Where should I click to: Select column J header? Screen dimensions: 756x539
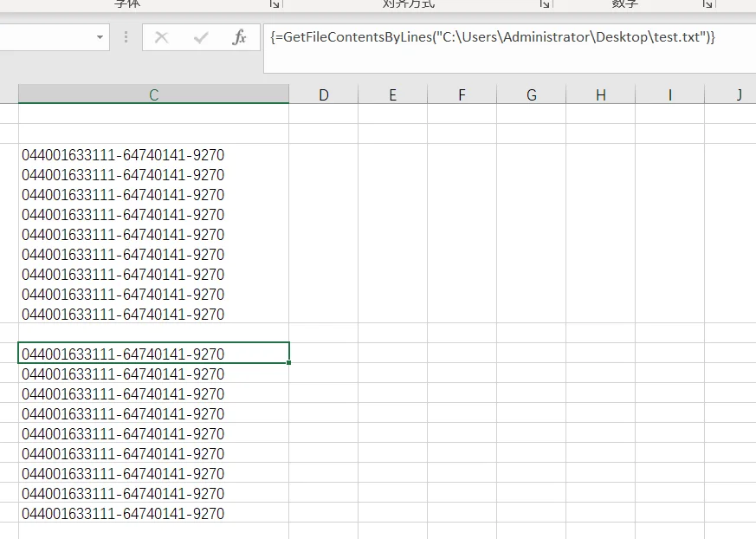[730, 94]
